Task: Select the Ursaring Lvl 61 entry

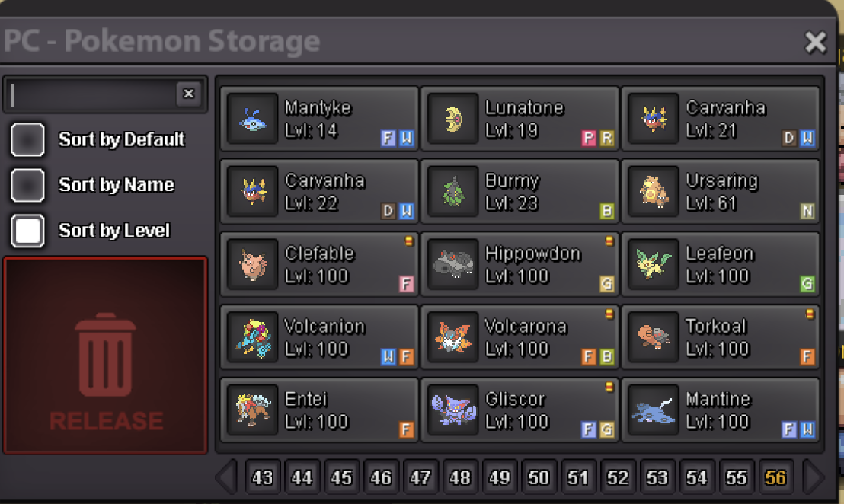Action: pos(721,192)
